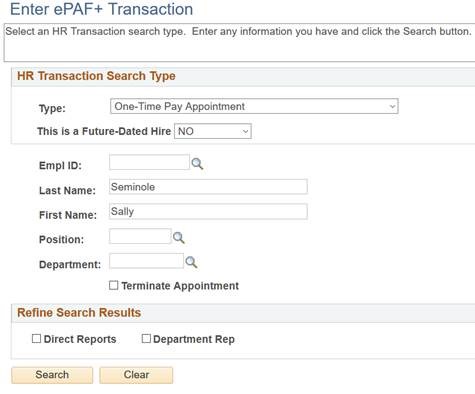Click the Enter ePAF+ Transaction page title

101,9
